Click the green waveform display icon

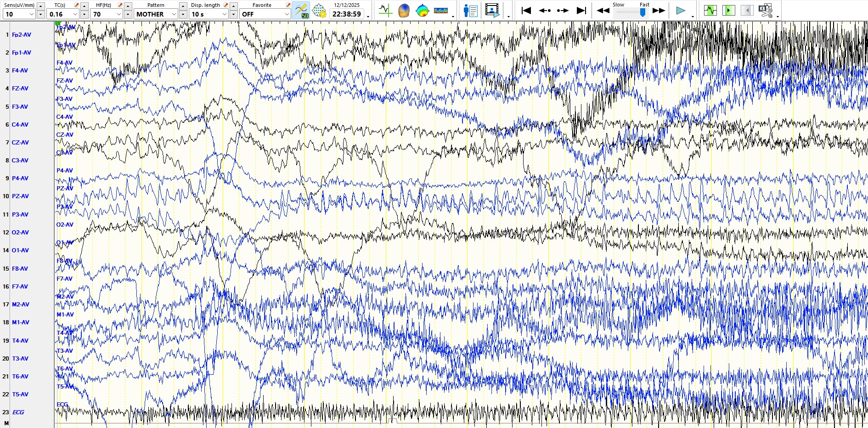pos(710,11)
